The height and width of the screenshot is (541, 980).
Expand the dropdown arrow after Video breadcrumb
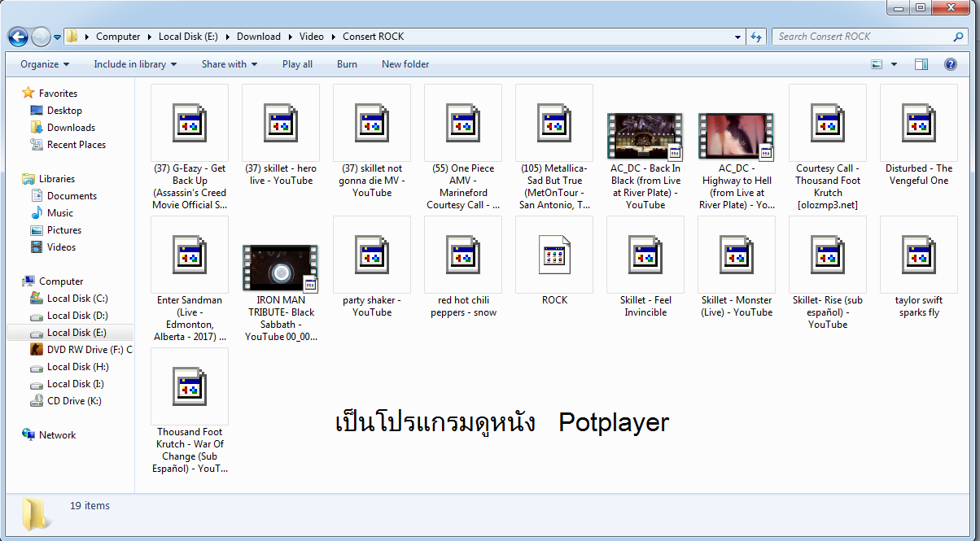(x=333, y=37)
